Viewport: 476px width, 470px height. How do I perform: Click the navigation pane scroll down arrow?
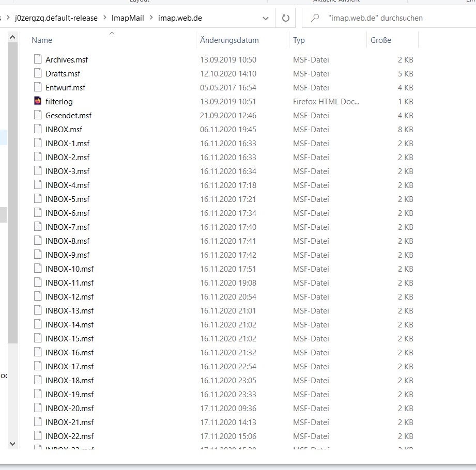13,443
